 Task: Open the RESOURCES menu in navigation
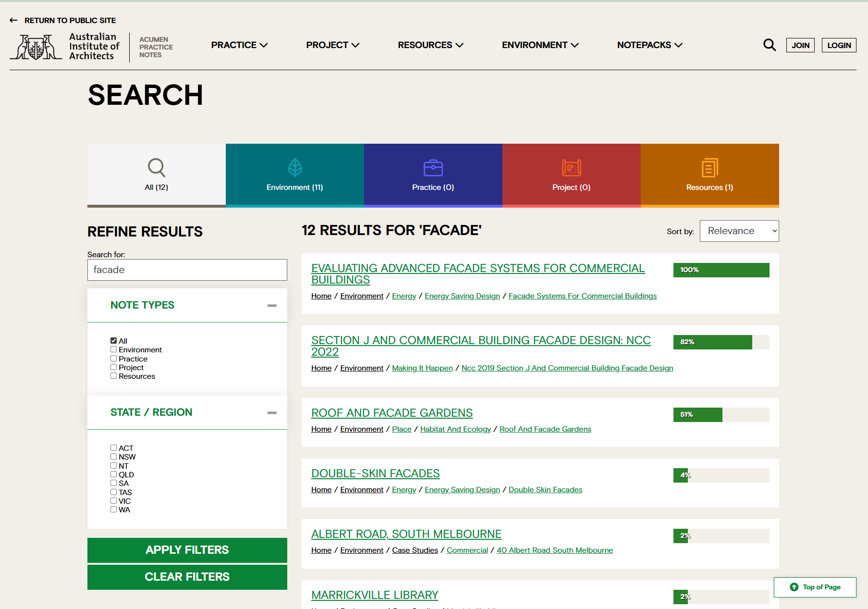tap(430, 45)
